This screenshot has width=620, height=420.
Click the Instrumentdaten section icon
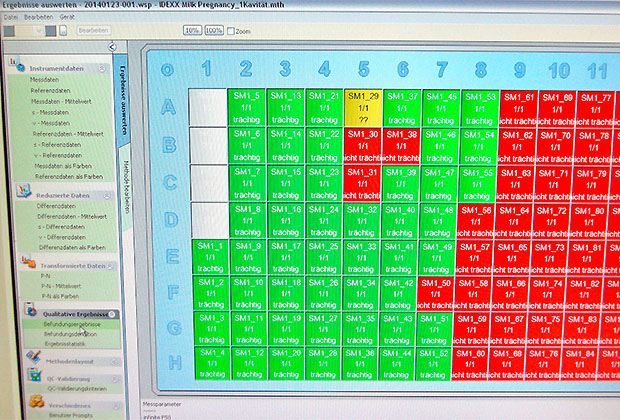tap(18, 68)
